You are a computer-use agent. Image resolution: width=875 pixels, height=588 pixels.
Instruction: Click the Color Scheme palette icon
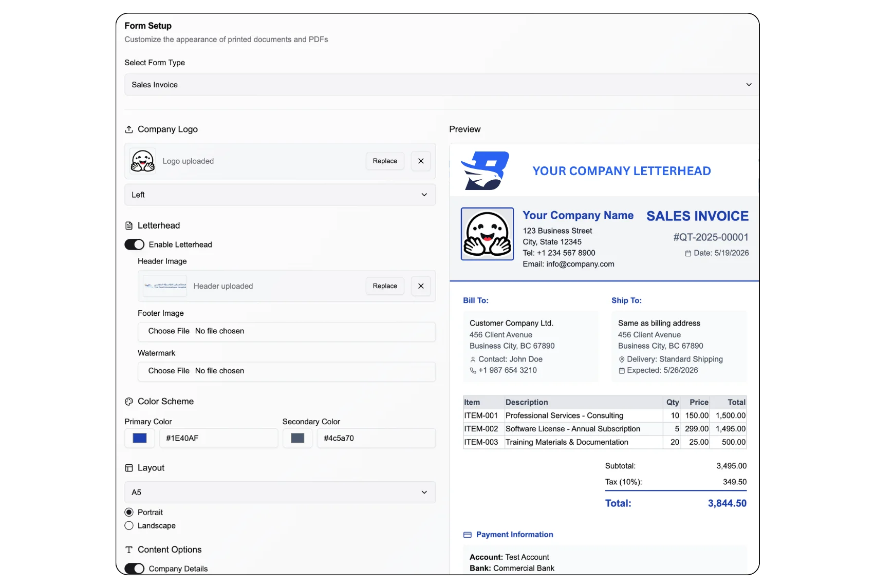click(x=129, y=402)
